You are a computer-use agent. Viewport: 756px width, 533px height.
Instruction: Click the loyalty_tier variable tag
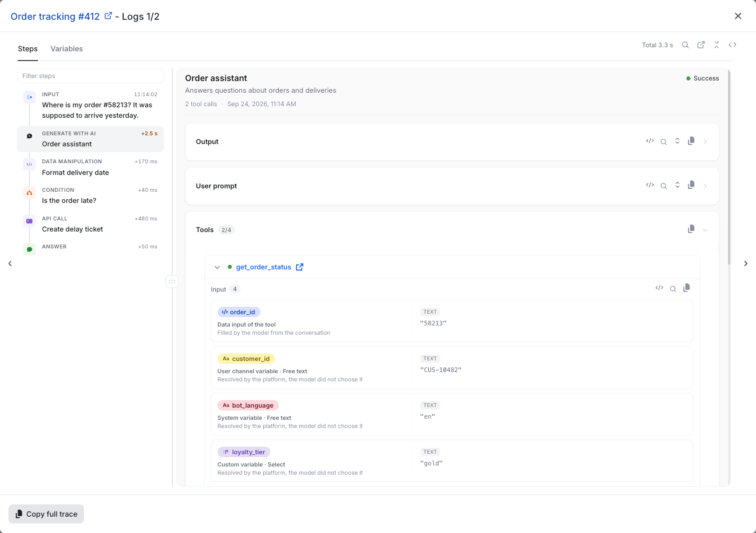tap(244, 452)
